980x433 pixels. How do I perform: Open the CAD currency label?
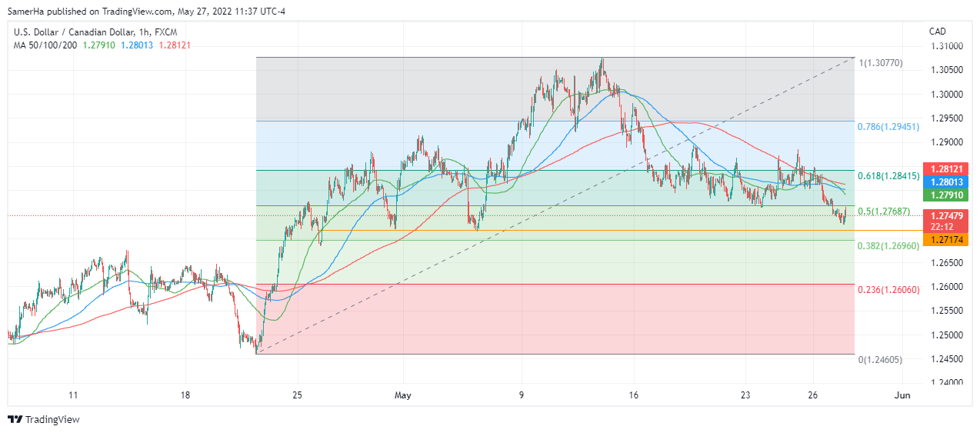tap(937, 32)
